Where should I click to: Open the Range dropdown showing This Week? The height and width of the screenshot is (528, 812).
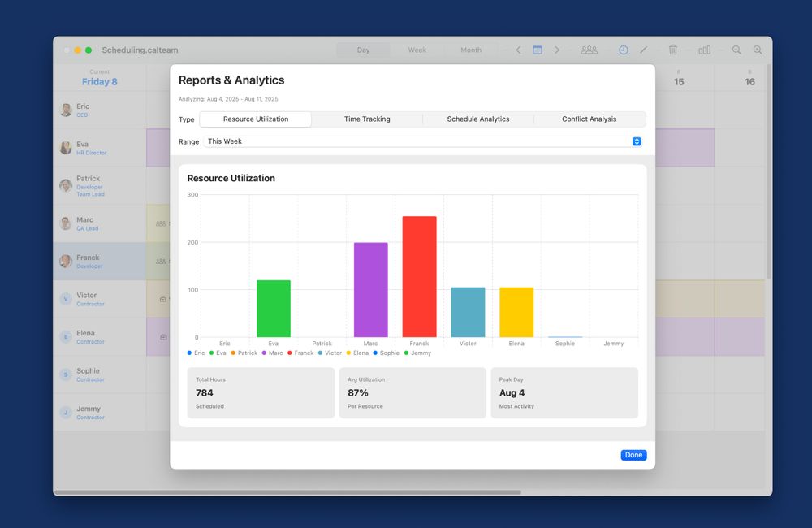click(x=422, y=141)
